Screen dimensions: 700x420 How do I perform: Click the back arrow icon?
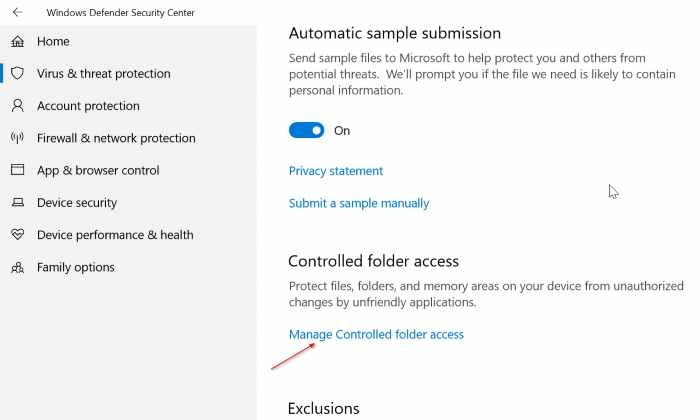(17, 12)
